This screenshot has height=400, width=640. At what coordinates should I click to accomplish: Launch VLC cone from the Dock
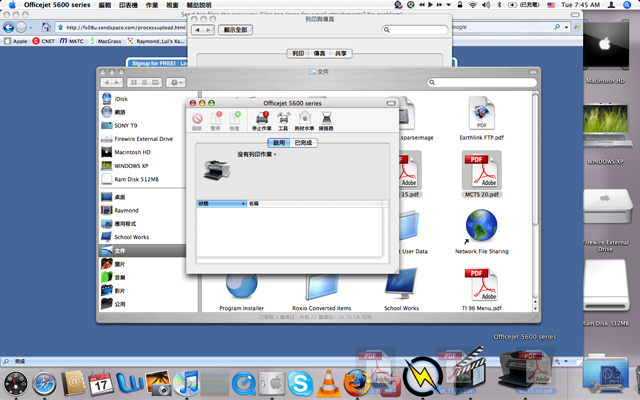click(x=328, y=383)
